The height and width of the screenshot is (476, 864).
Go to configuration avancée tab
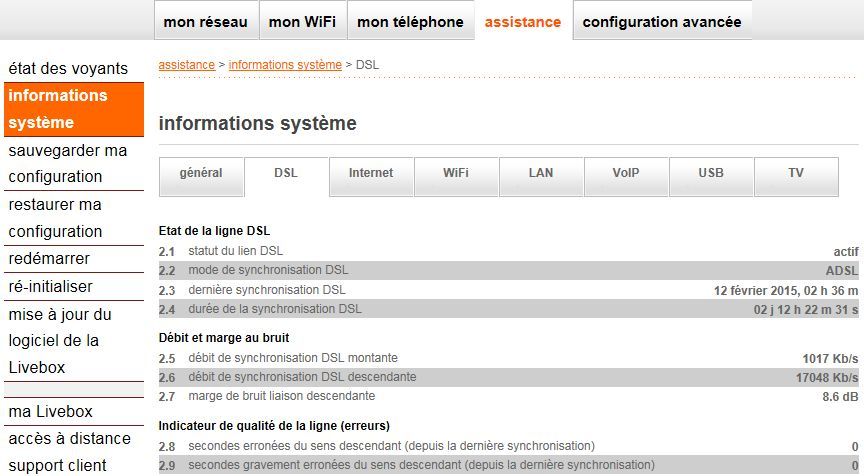pyautogui.click(x=662, y=21)
